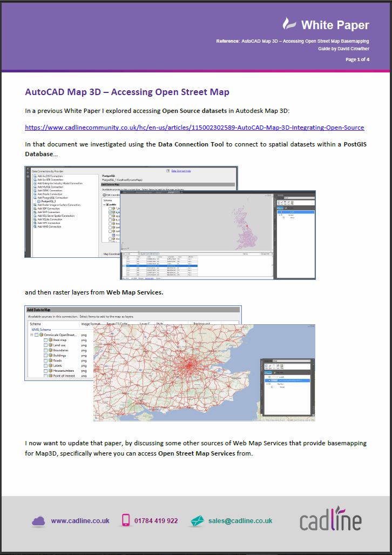Image resolution: width=392 pixels, height=555 pixels.
Task: Collapse the public schema tree node
Action: point(104,205)
